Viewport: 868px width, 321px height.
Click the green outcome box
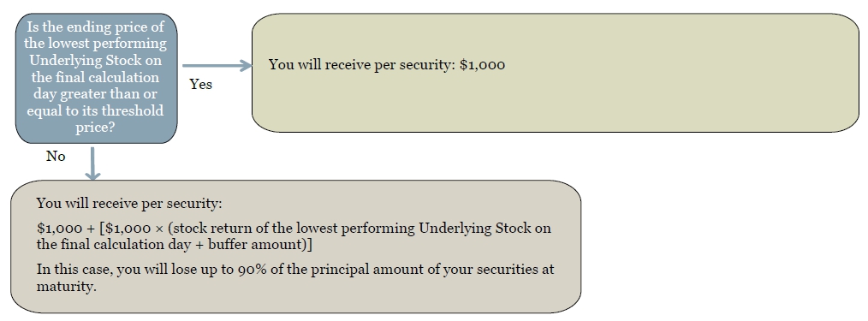(556, 73)
